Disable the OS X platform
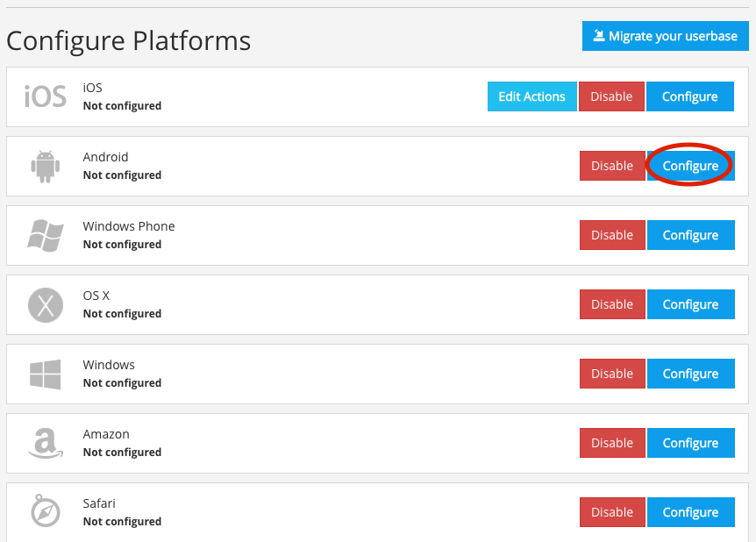This screenshot has height=542, width=756. click(x=612, y=304)
